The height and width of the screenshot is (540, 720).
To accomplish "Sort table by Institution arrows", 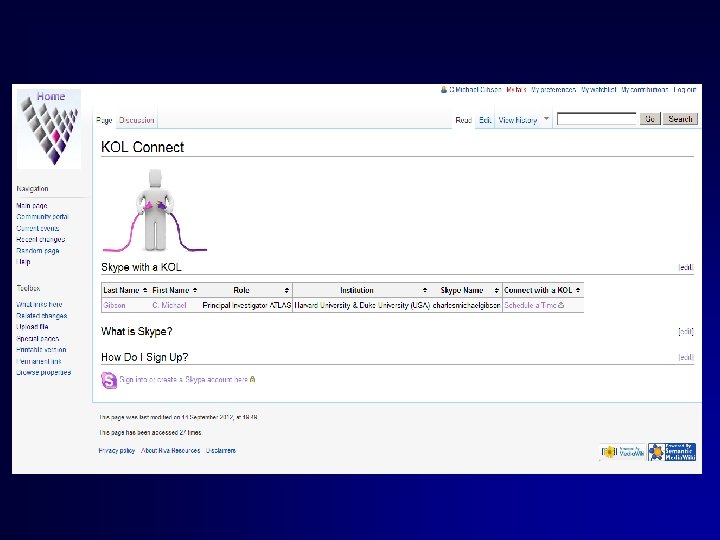I will click(x=425, y=290).
